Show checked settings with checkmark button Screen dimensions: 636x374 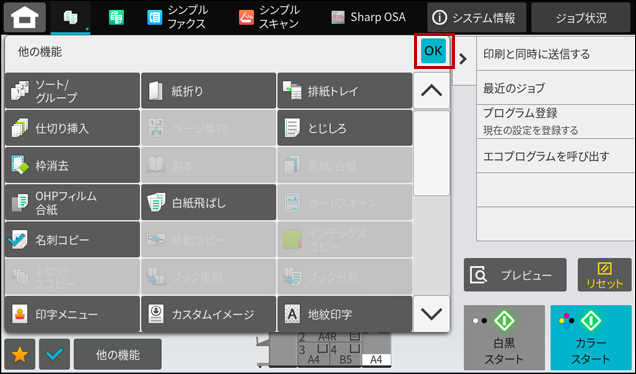pos(54,354)
